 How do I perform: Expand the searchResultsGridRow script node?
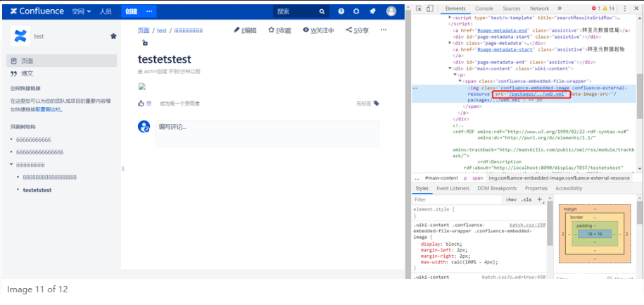click(x=450, y=18)
